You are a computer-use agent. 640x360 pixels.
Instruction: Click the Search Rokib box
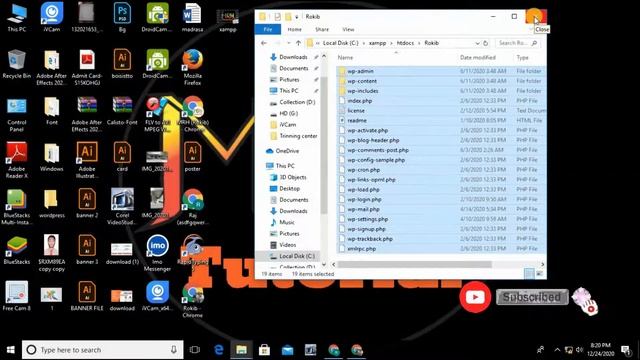(517, 43)
